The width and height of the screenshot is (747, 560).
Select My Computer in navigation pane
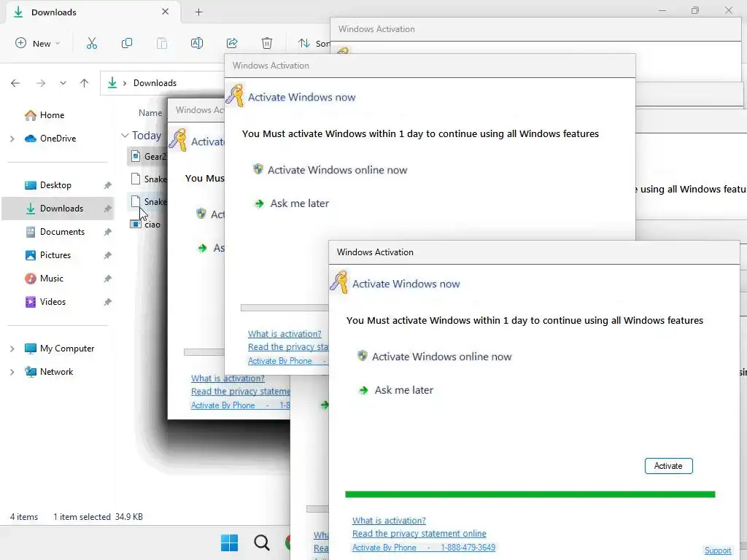click(66, 348)
